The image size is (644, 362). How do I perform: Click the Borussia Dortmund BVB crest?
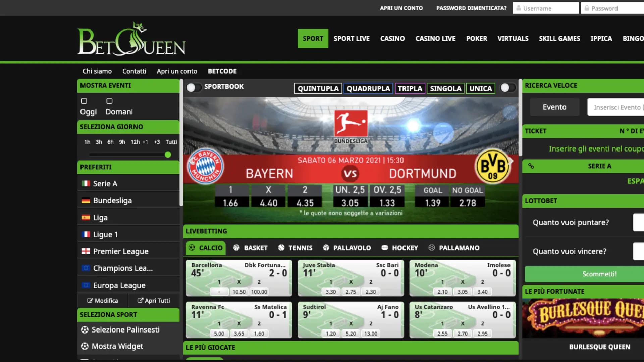(492, 166)
